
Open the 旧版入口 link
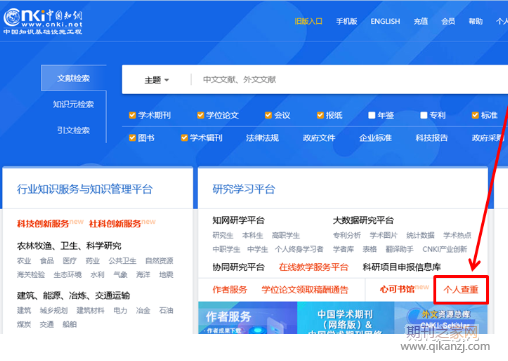308,21
